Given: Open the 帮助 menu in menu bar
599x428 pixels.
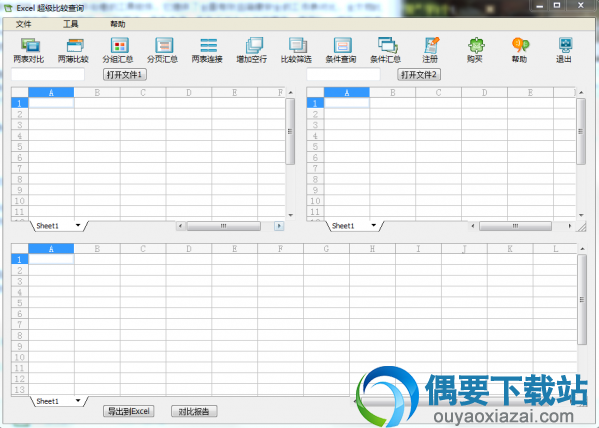Looking at the screenshot, I should coord(118,24).
